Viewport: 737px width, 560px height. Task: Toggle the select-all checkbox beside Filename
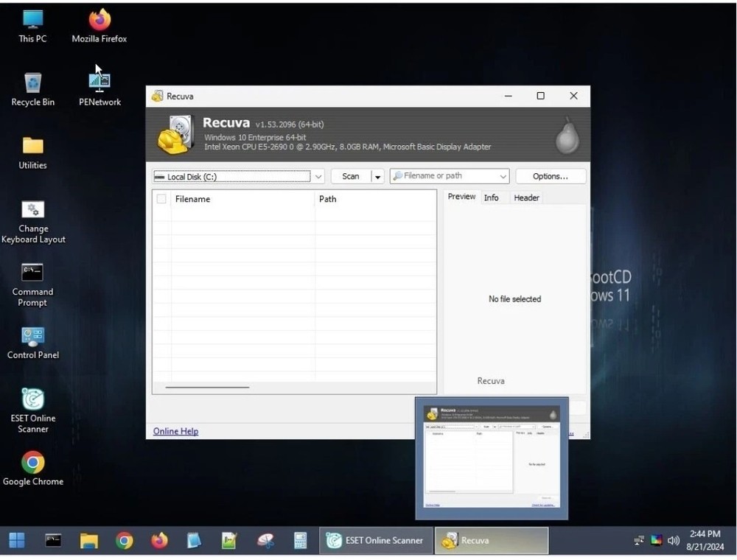click(x=161, y=198)
